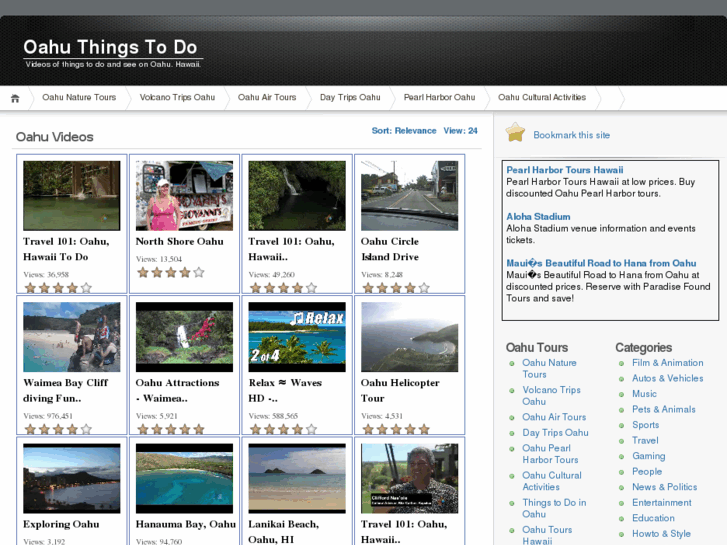This screenshot has height=545, width=727.
Task: Click the Exploring Oahu video title
Action: (x=61, y=524)
